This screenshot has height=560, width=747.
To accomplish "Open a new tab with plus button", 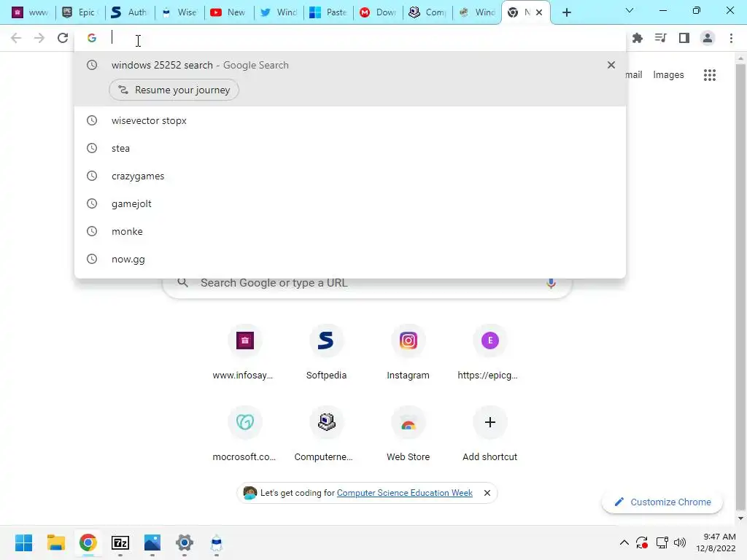I will point(566,12).
